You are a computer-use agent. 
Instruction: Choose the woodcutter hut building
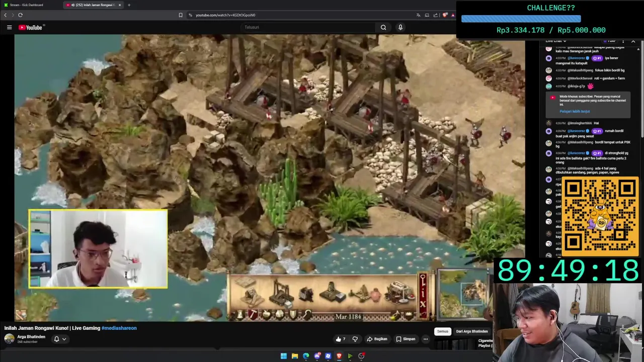252,298
